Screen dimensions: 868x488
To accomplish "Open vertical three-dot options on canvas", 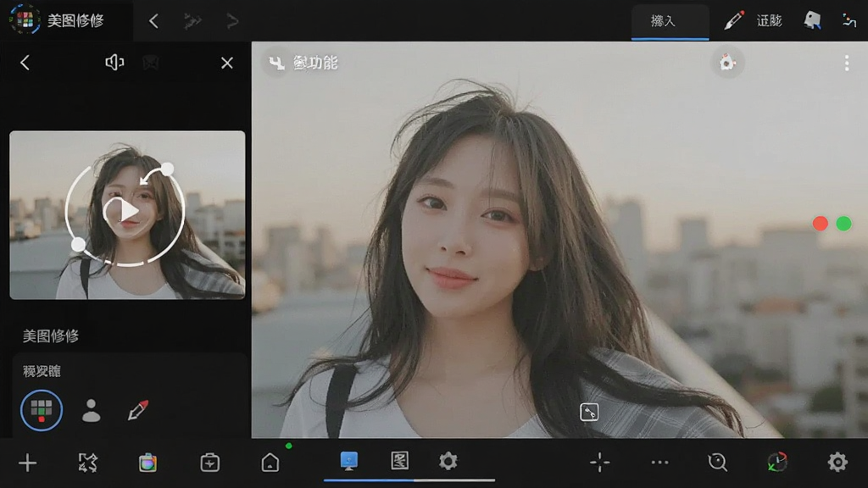I will 847,63.
